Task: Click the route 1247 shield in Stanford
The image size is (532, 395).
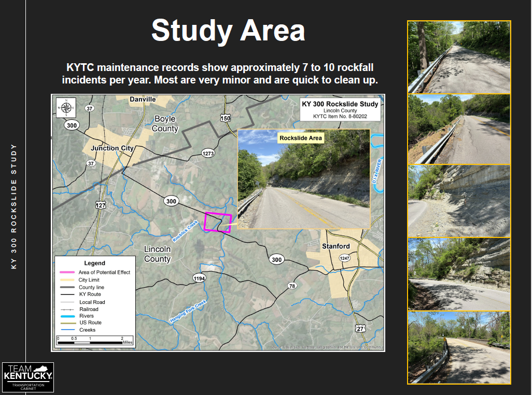Action: 344,258
